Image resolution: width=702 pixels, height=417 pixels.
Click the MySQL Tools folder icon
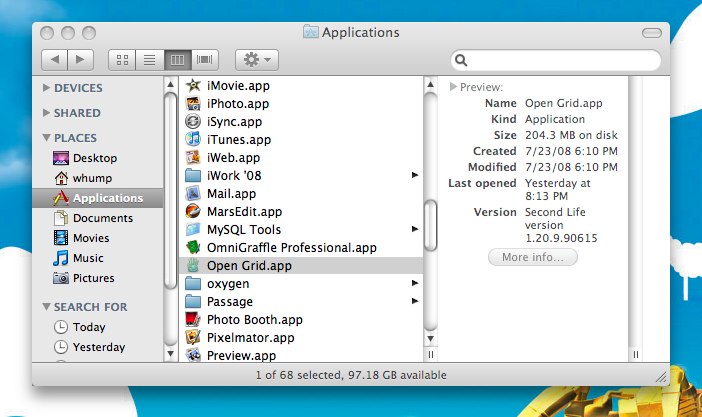point(193,229)
